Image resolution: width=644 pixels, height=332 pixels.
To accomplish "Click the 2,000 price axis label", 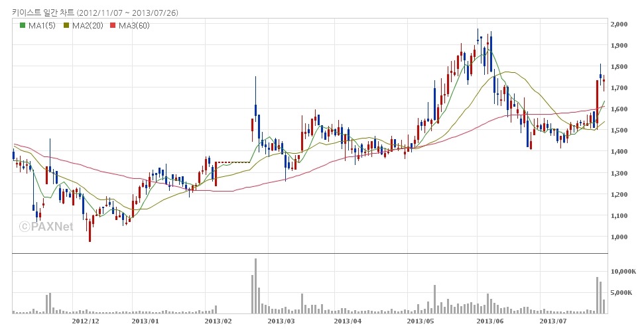I will 619,25.
